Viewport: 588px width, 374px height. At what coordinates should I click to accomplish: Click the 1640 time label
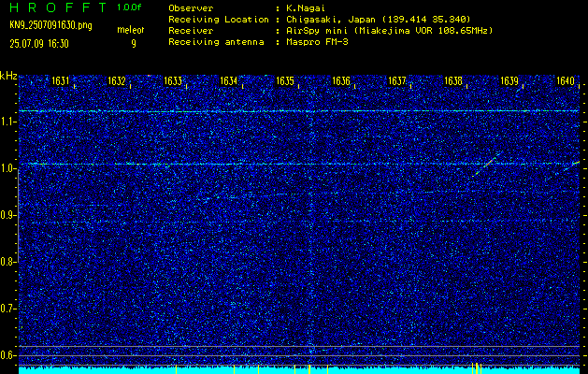tap(566, 81)
